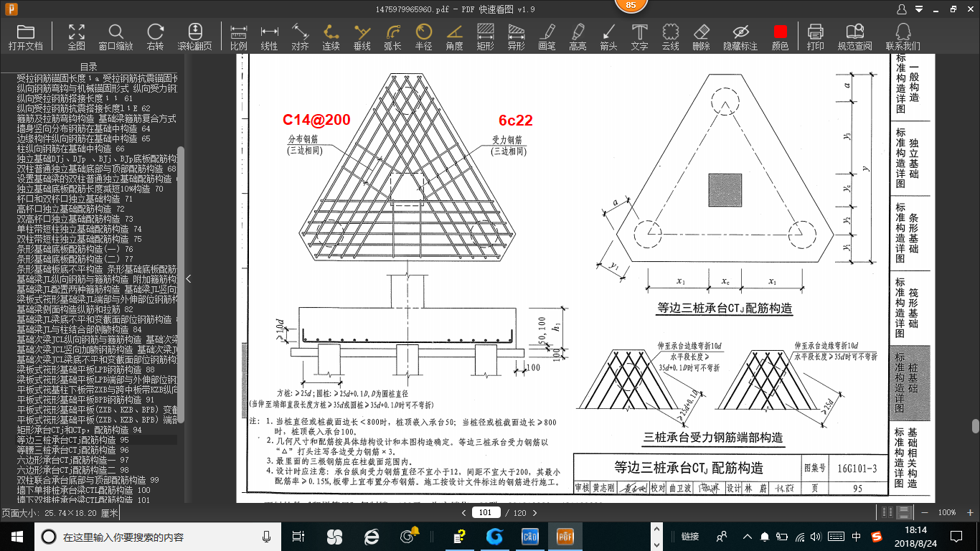980x551 pixels.
Task: Open bookmark 墙下单排桩承台梁CTL配筋构造 100
Action: tap(83, 490)
